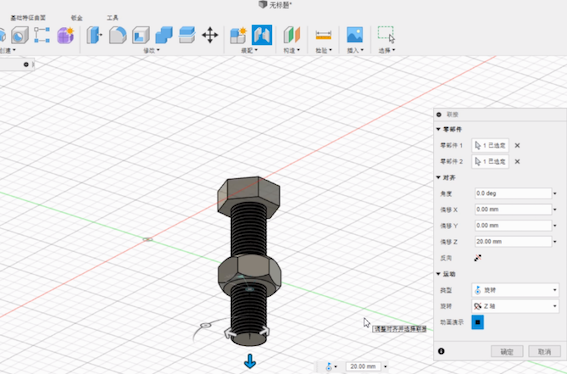The height and width of the screenshot is (374, 567).
Task: Confirm the joint with OK button
Action: pyautogui.click(x=507, y=351)
